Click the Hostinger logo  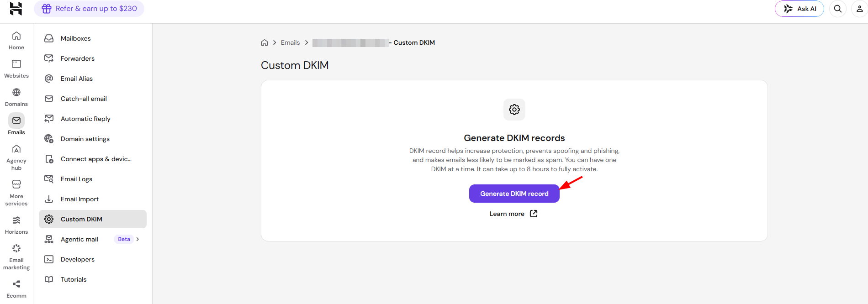tap(16, 9)
